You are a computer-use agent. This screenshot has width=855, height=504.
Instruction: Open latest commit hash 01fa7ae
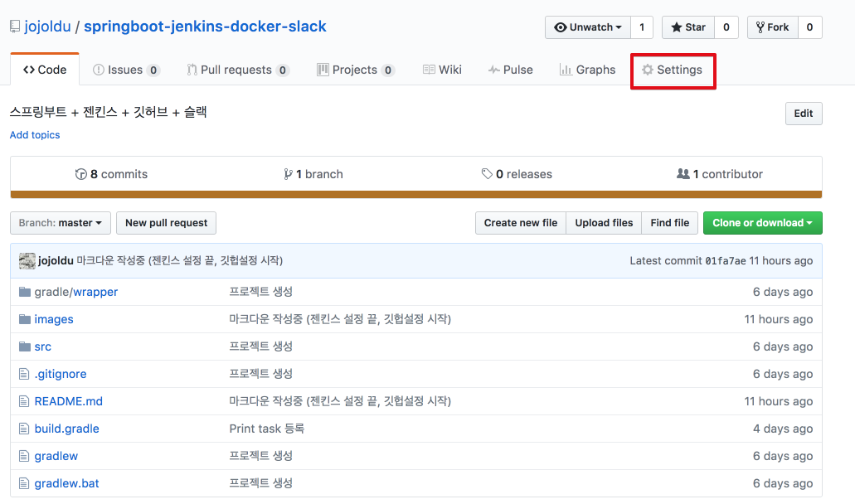click(x=726, y=261)
